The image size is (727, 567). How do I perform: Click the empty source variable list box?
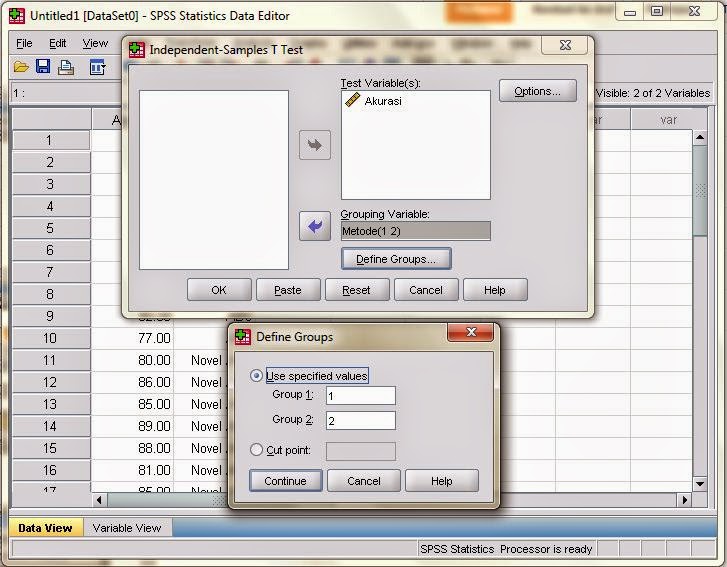pyautogui.click(x=214, y=180)
